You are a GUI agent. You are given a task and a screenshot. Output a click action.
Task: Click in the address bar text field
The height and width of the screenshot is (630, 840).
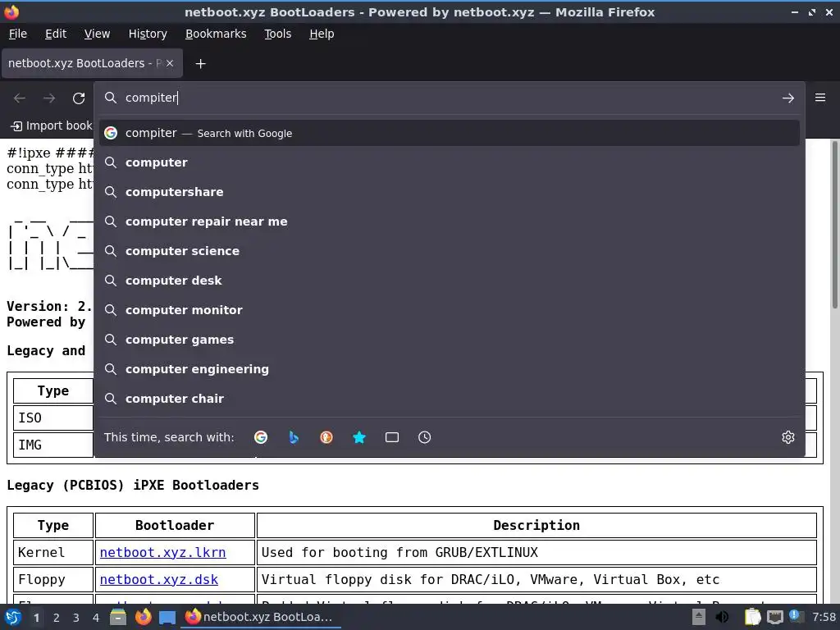449,98
